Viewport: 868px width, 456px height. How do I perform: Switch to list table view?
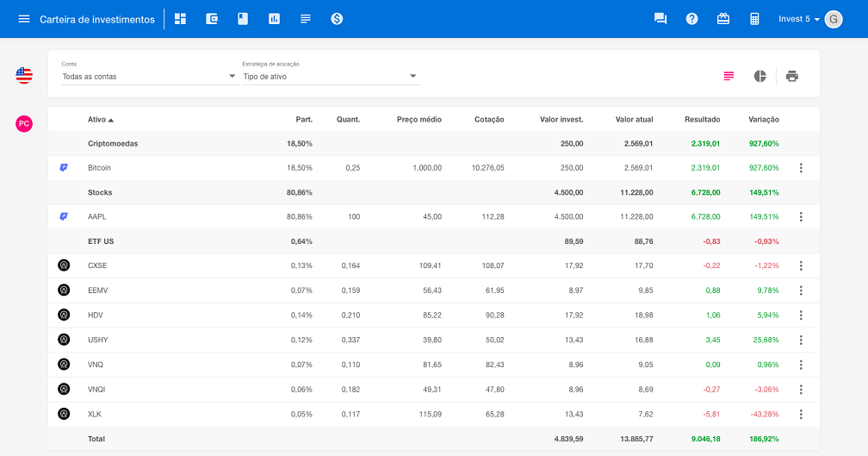click(728, 76)
